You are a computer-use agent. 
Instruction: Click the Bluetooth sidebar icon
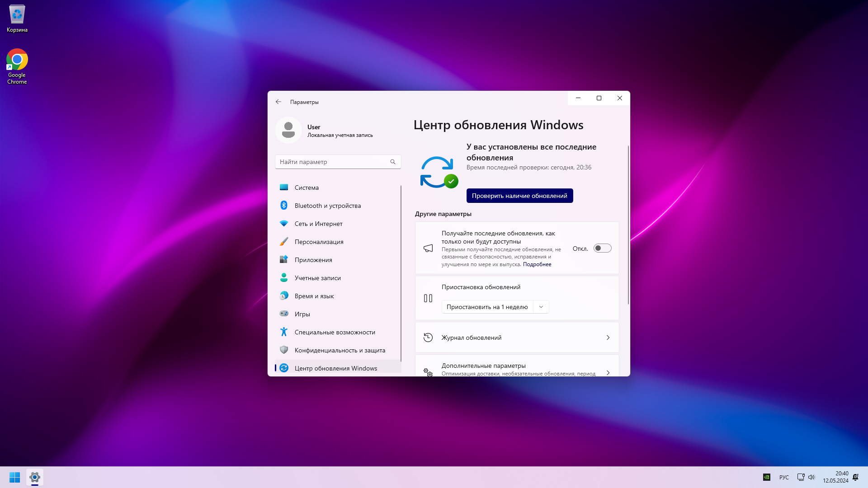284,206
